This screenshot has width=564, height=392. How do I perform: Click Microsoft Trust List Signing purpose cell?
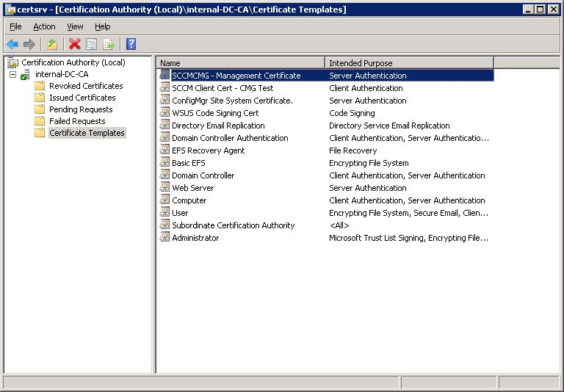pyautogui.click(x=408, y=238)
